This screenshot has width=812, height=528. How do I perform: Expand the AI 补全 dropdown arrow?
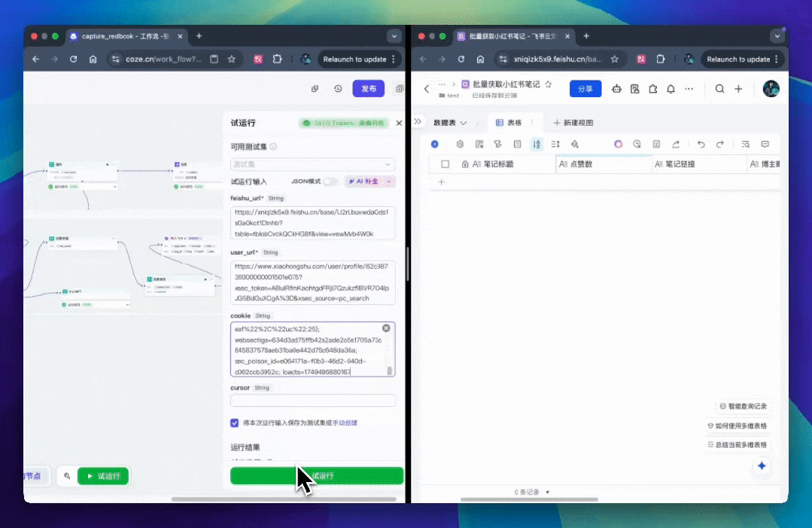pyautogui.click(x=389, y=182)
